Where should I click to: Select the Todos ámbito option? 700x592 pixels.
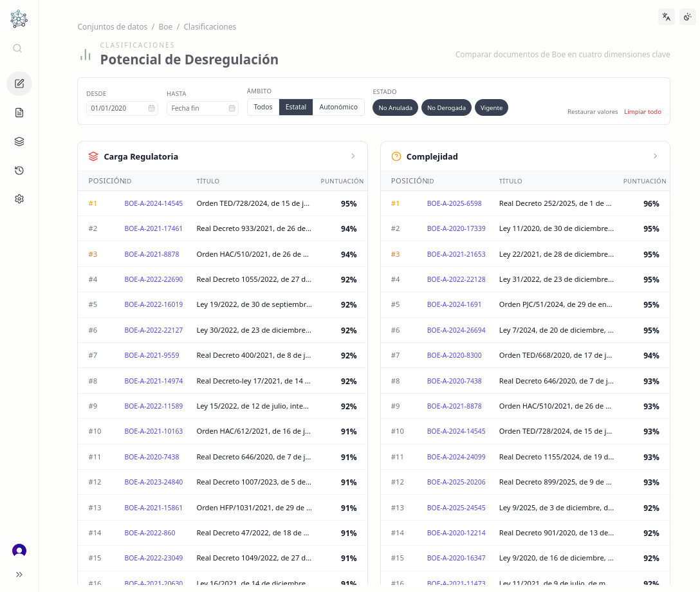point(262,107)
